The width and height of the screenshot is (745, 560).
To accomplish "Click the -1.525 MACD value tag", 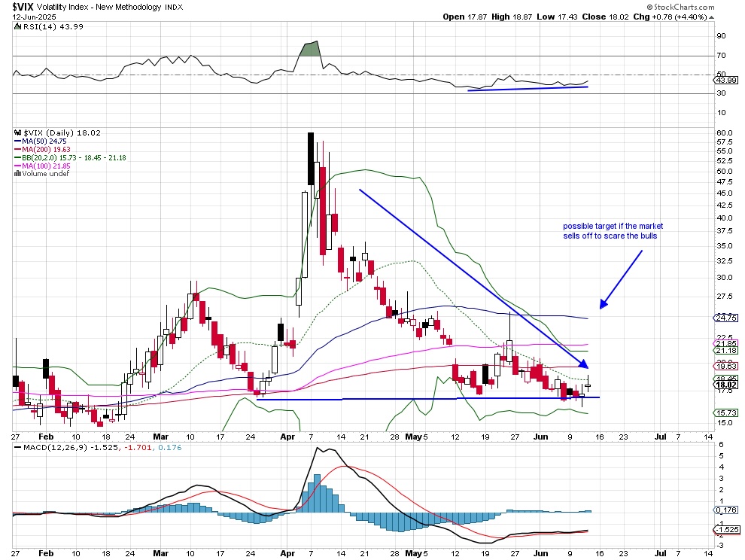I will pyautogui.click(x=725, y=530).
